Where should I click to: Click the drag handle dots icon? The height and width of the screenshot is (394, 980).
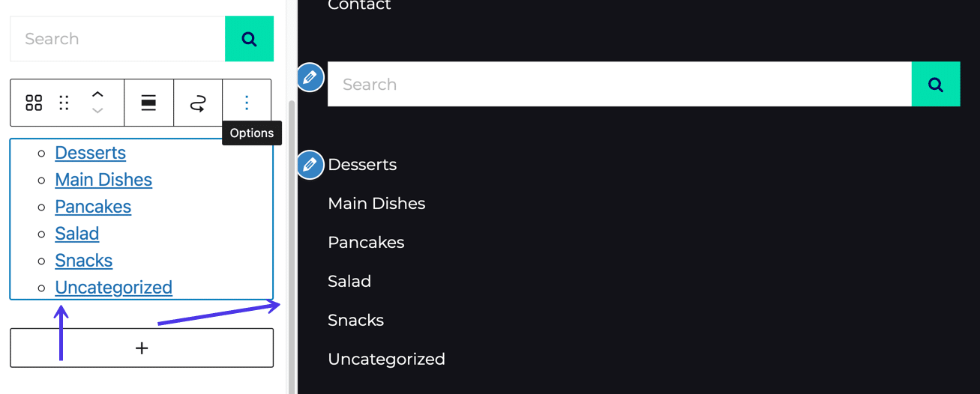64,103
